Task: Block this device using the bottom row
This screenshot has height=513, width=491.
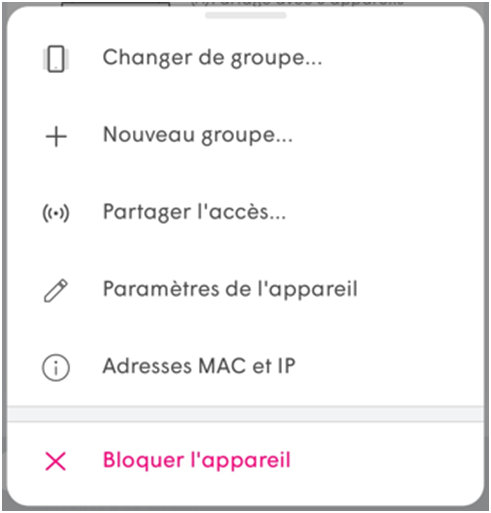Action: pos(245,461)
